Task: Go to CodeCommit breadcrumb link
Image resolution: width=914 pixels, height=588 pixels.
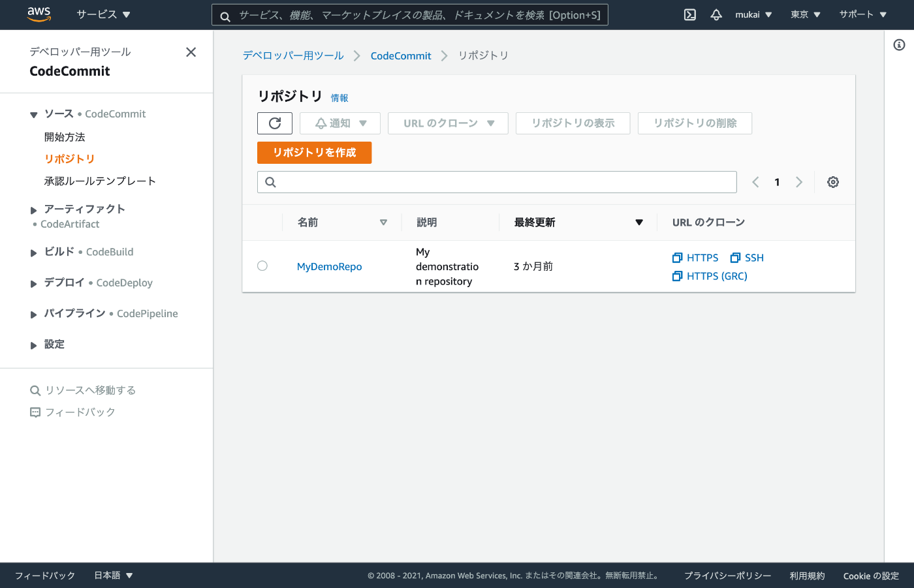Action: (401, 56)
